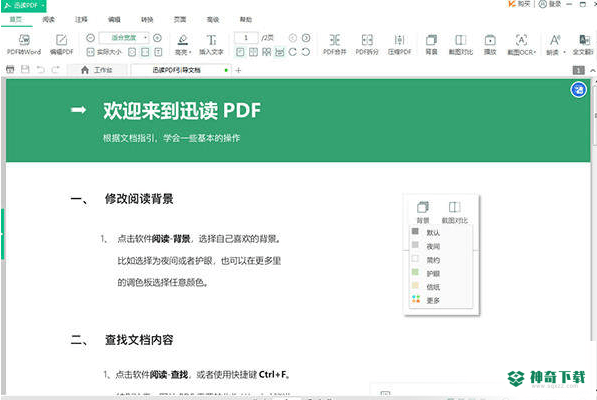Open the 压缩PDF compress tool
This screenshot has width=597, height=400.
click(x=399, y=45)
